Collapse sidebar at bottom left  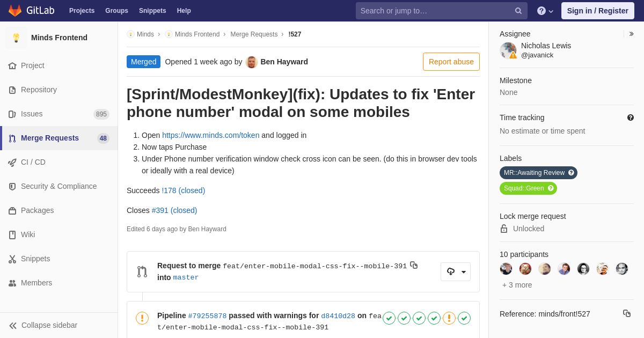43,325
